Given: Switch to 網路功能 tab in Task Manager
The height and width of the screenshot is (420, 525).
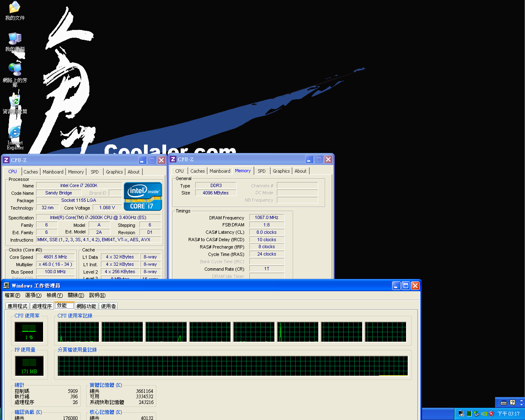Looking at the screenshot, I should point(87,306).
